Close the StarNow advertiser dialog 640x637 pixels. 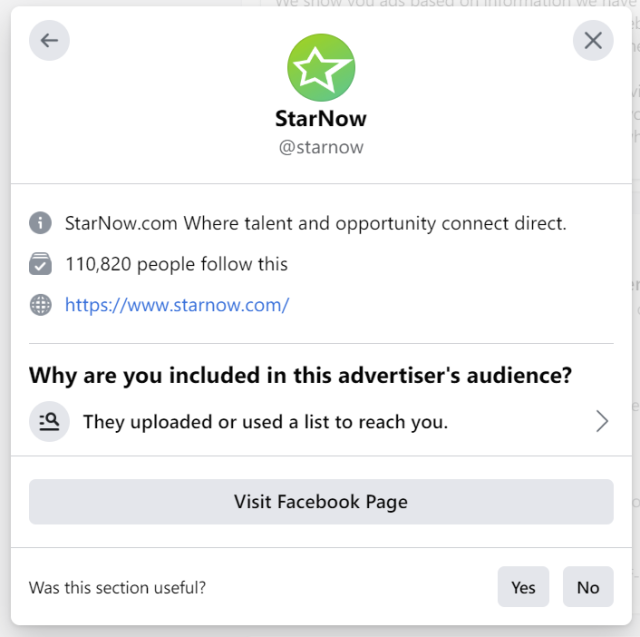pos(593,40)
